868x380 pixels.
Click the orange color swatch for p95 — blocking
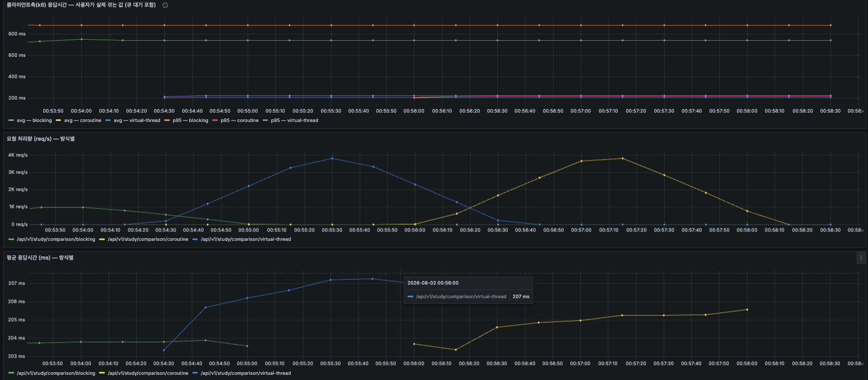[x=167, y=120]
